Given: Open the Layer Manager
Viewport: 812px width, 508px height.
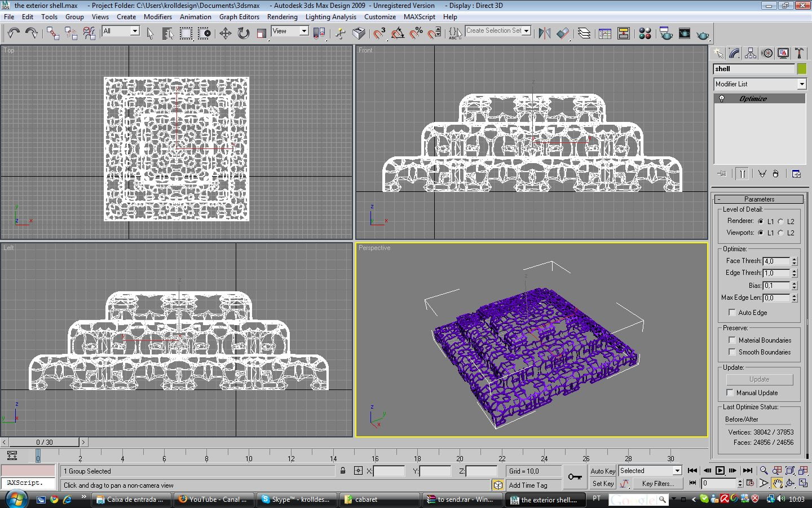Looking at the screenshot, I should pyautogui.click(x=584, y=33).
